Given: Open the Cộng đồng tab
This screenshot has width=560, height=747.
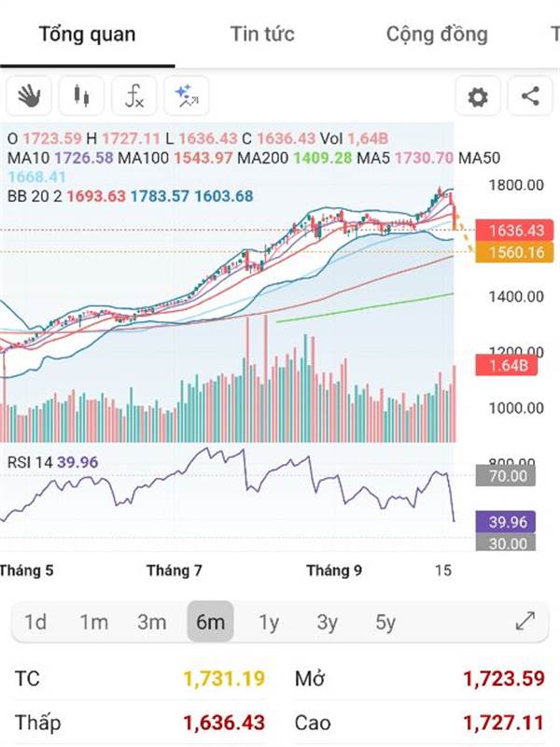Looking at the screenshot, I should (x=437, y=35).
